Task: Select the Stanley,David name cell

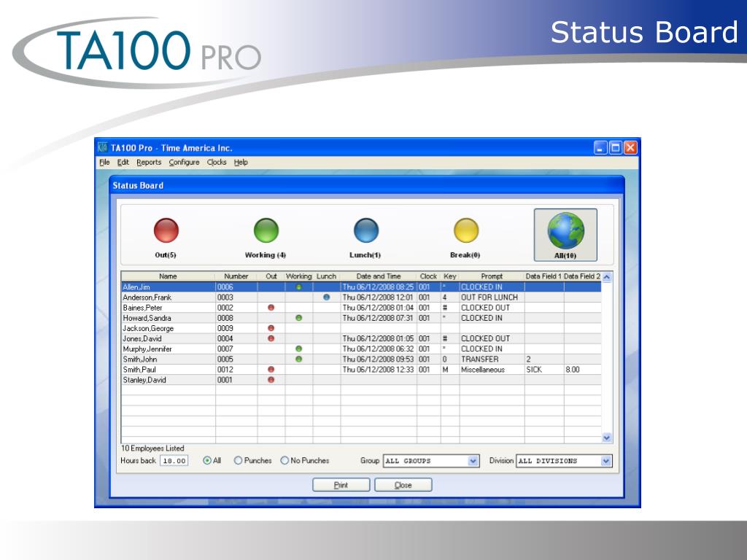Action: [x=169, y=379]
